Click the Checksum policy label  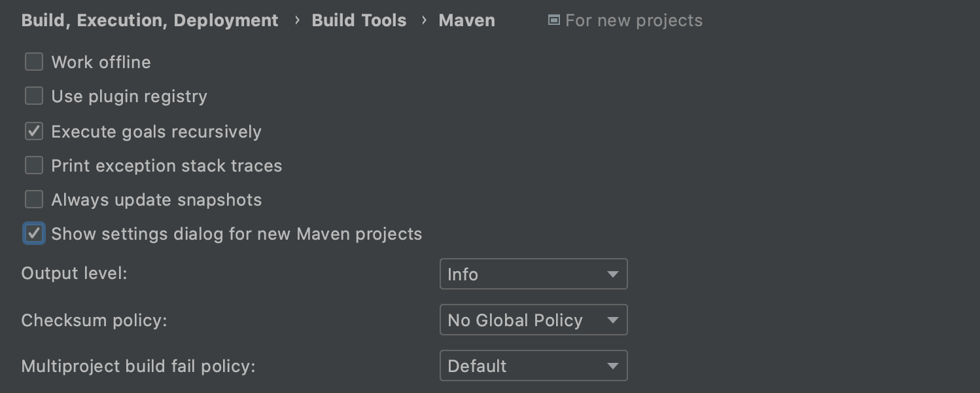pyautogui.click(x=94, y=320)
